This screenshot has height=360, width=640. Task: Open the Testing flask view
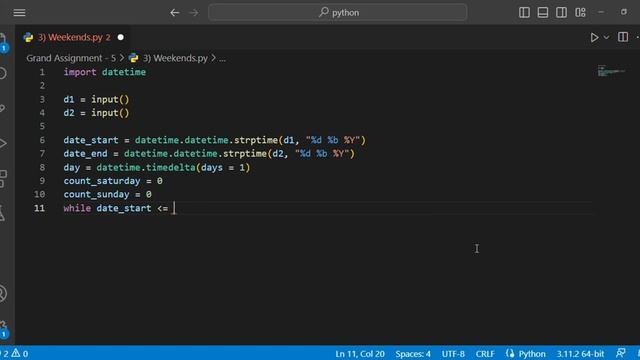(x=3, y=213)
